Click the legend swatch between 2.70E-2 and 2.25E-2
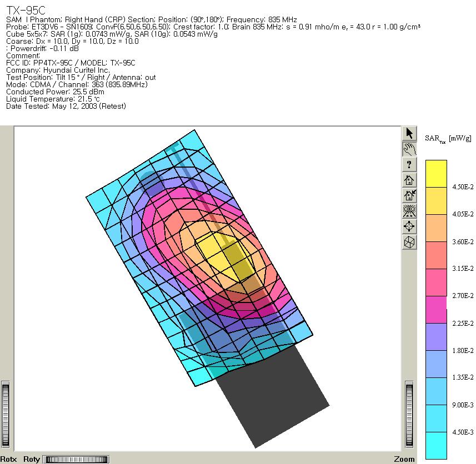This screenshot has width=476, height=464. tap(436, 310)
